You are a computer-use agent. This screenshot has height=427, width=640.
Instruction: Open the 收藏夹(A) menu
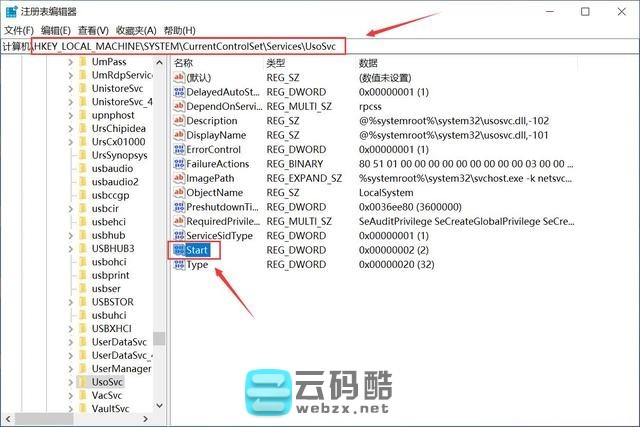point(136,31)
